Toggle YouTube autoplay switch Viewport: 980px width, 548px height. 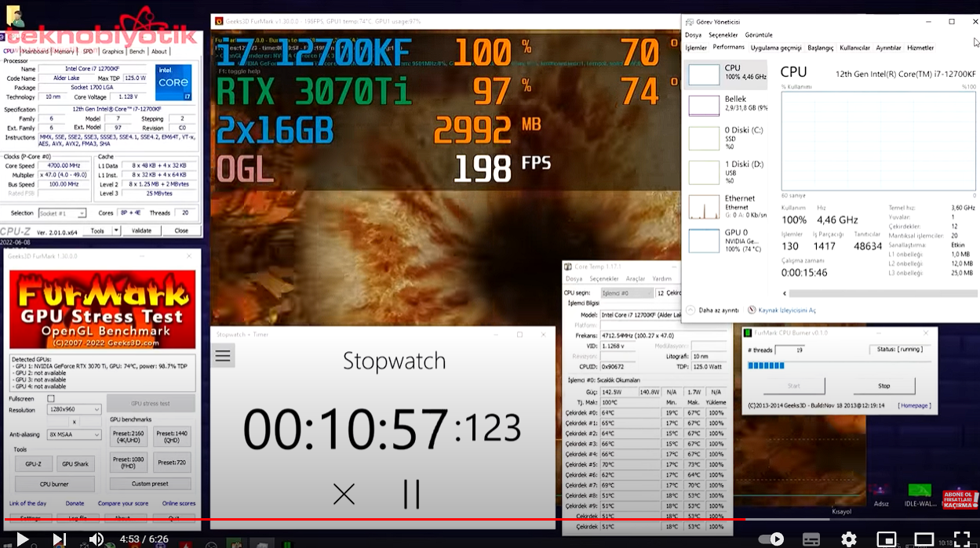click(x=772, y=539)
